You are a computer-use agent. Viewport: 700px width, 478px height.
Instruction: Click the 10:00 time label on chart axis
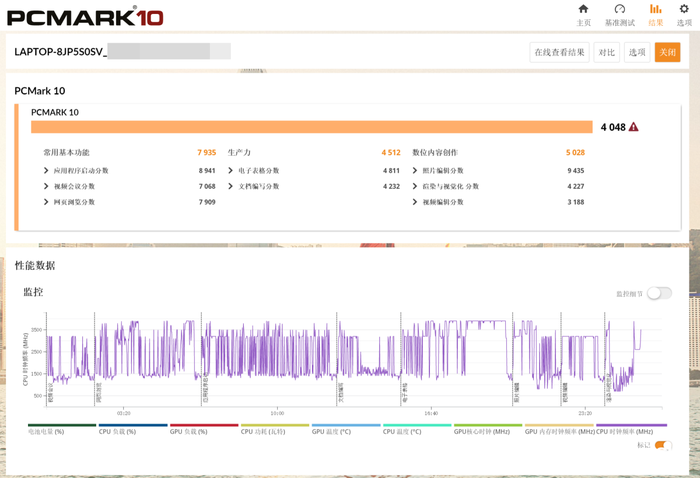coord(277,413)
